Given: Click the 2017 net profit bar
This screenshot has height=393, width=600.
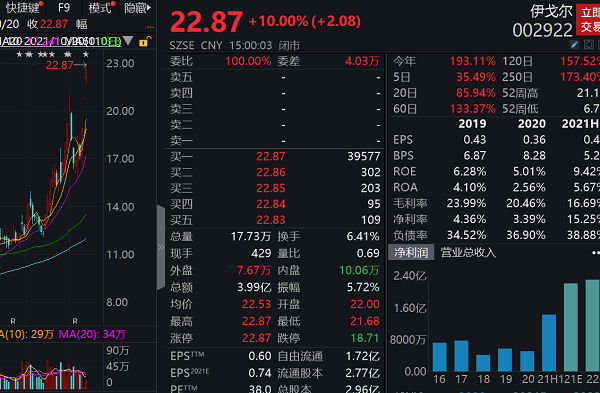Looking at the screenshot, I should (461, 356).
